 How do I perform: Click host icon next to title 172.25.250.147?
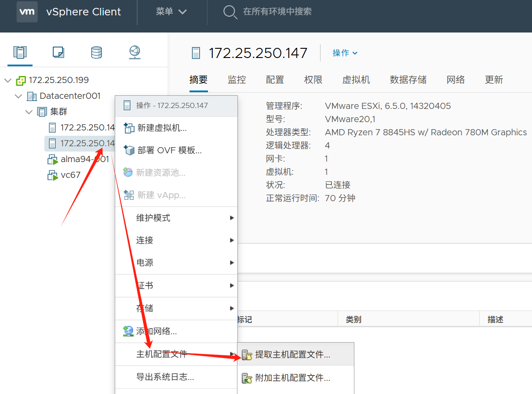click(x=196, y=53)
